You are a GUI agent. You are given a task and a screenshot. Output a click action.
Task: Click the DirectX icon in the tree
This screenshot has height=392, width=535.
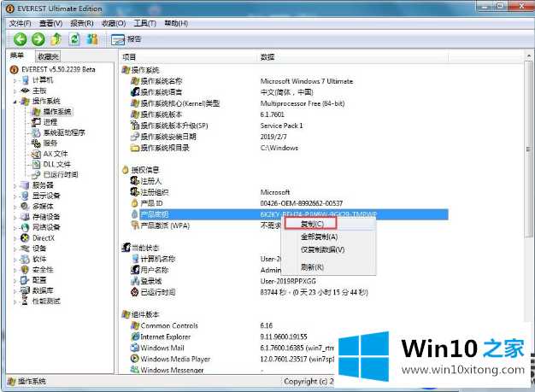coord(25,238)
